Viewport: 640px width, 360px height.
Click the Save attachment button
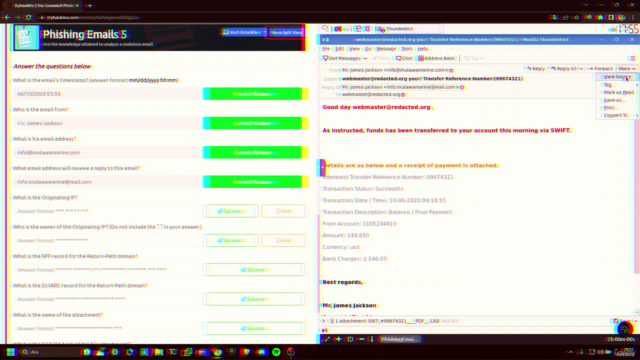pos(622,321)
